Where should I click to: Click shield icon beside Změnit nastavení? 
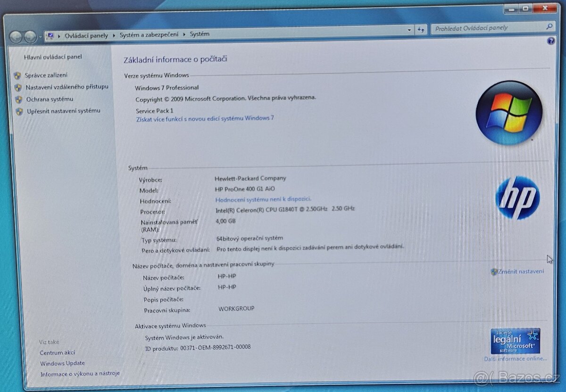point(494,272)
